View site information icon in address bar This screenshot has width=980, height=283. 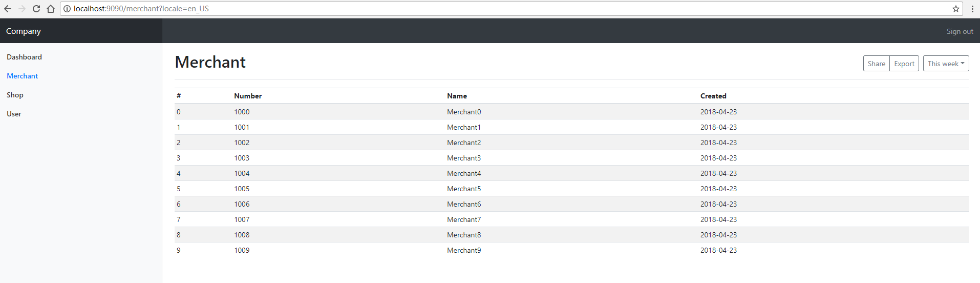(x=67, y=9)
